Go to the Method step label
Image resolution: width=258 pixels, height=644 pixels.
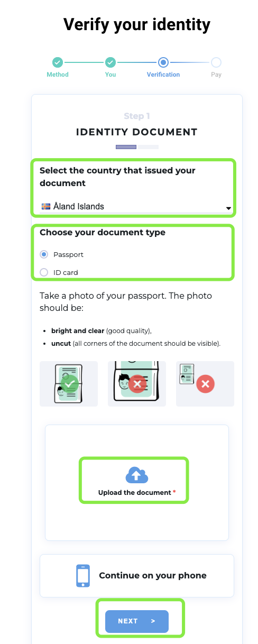58,75
